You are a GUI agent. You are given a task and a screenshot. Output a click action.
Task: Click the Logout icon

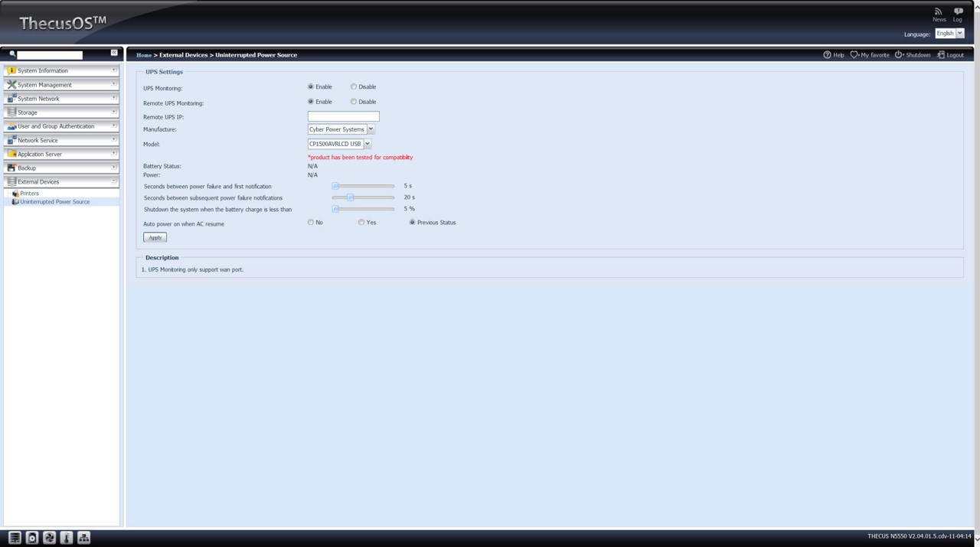[x=941, y=55]
